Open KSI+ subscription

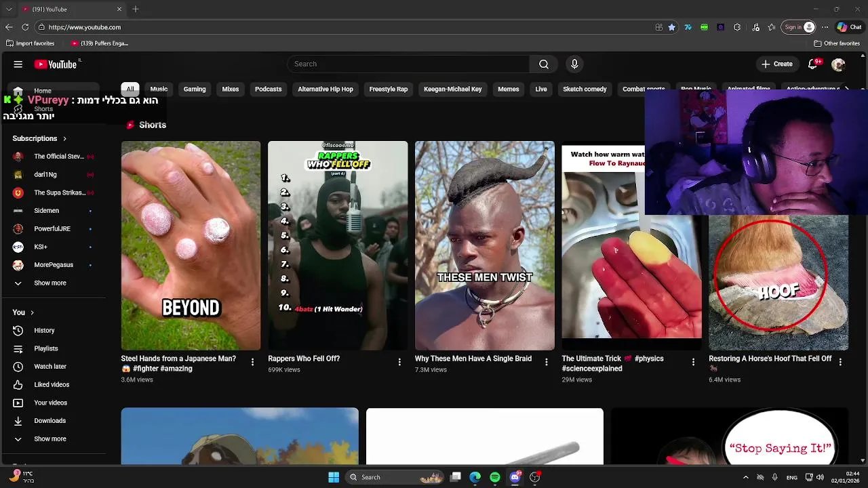tap(53, 247)
